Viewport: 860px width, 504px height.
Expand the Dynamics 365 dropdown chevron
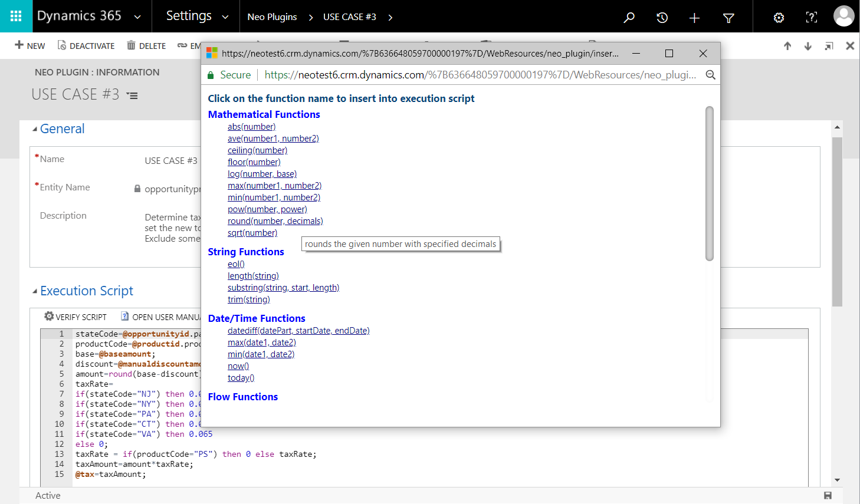coord(137,17)
